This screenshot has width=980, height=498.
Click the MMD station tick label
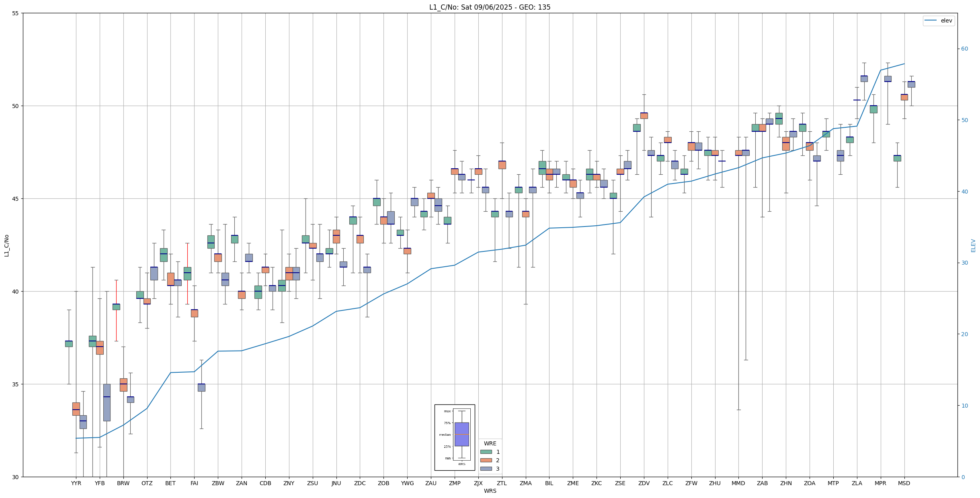738,483
